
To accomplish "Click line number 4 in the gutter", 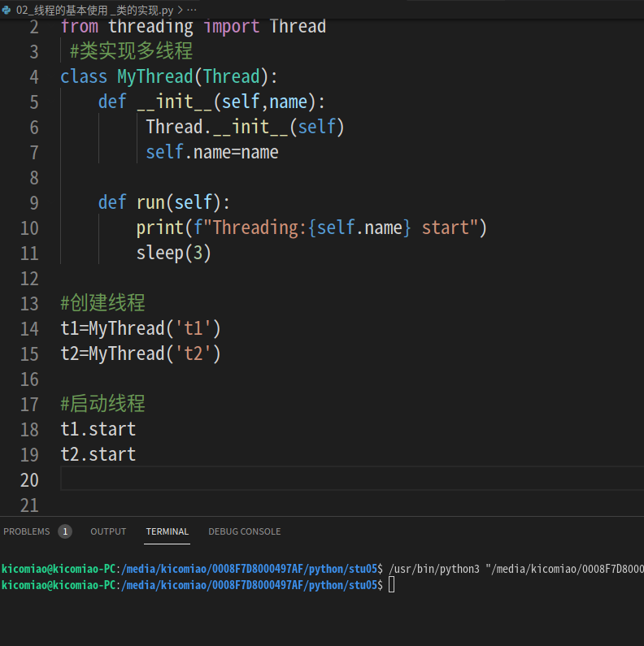I will click(34, 77).
